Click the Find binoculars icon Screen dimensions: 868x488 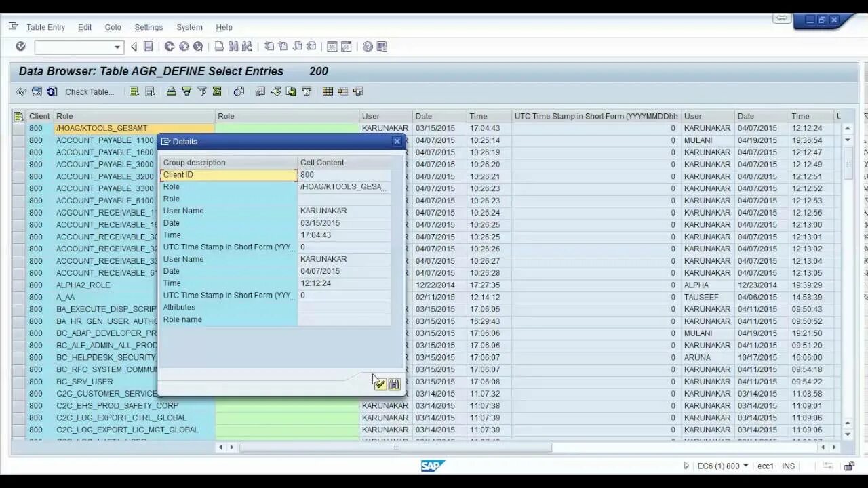[233, 47]
